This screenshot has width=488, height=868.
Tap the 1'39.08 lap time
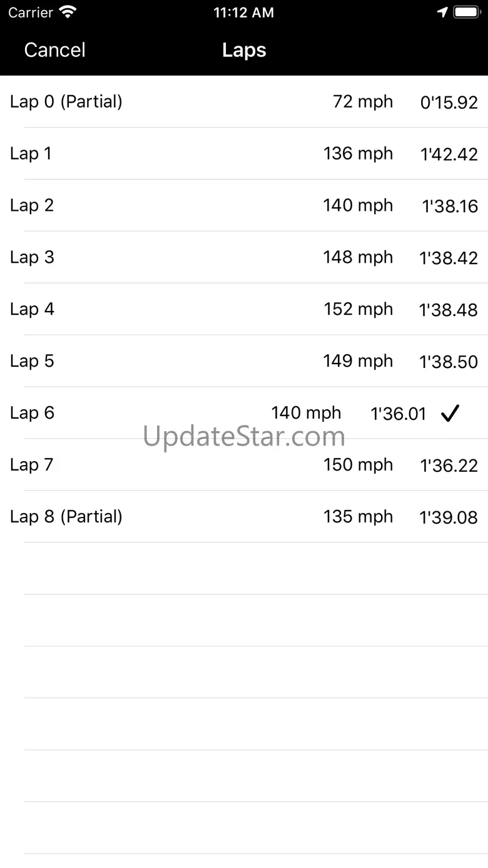449,518
